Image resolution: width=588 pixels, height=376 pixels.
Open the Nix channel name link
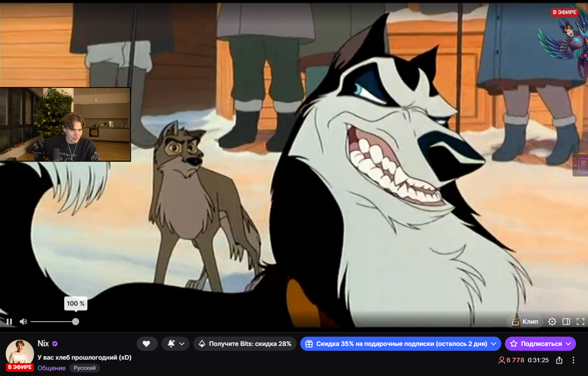tap(43, 344)
